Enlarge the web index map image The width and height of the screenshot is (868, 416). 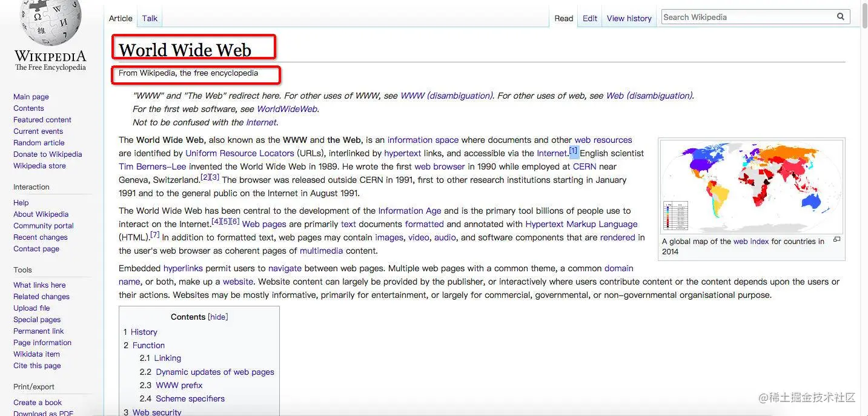point(837,239)
